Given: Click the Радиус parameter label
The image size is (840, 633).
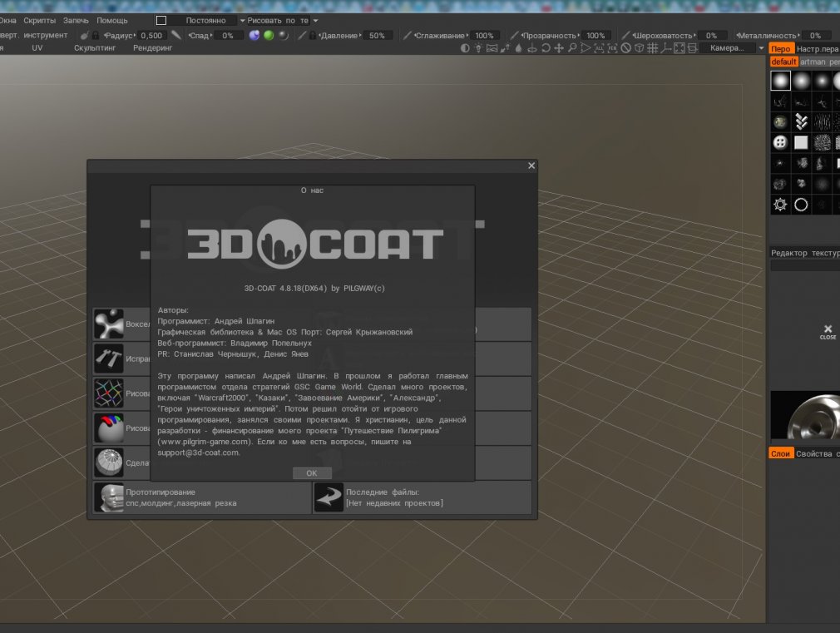Looking at the screenshot, I should (x=120, y=36).
